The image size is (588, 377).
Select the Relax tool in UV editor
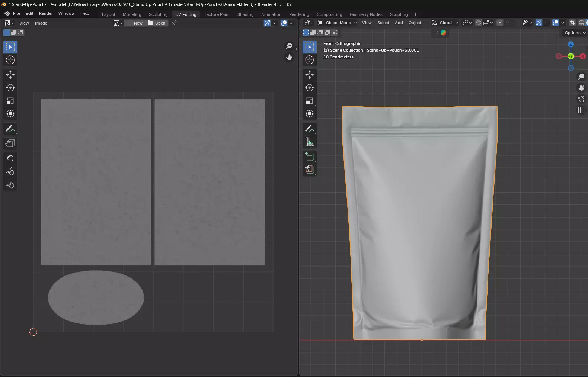coord(10,171)
